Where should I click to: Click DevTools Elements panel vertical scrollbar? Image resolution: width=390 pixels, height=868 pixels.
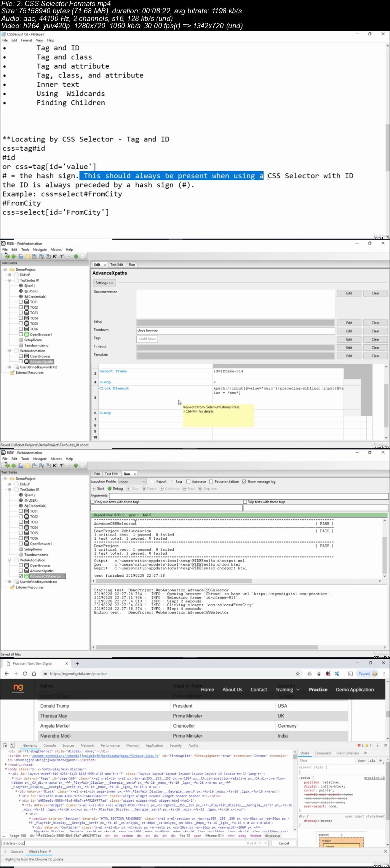[295, 791]
